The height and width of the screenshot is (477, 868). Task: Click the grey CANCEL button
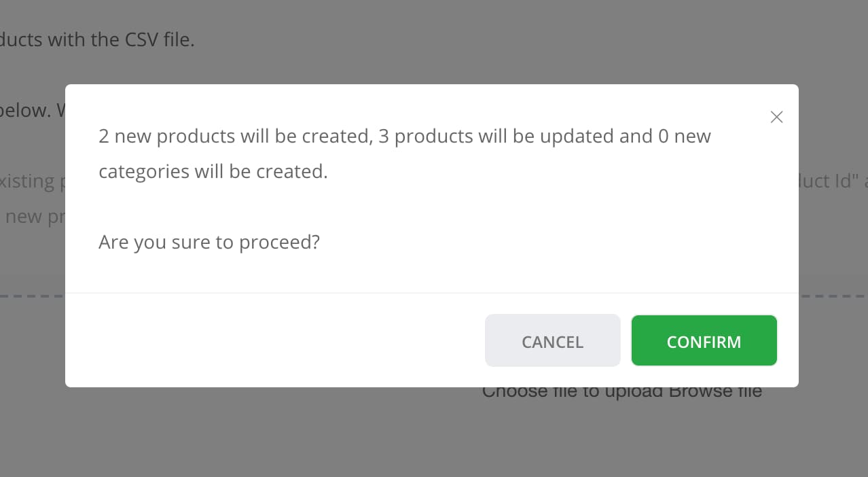coord(552,341)
